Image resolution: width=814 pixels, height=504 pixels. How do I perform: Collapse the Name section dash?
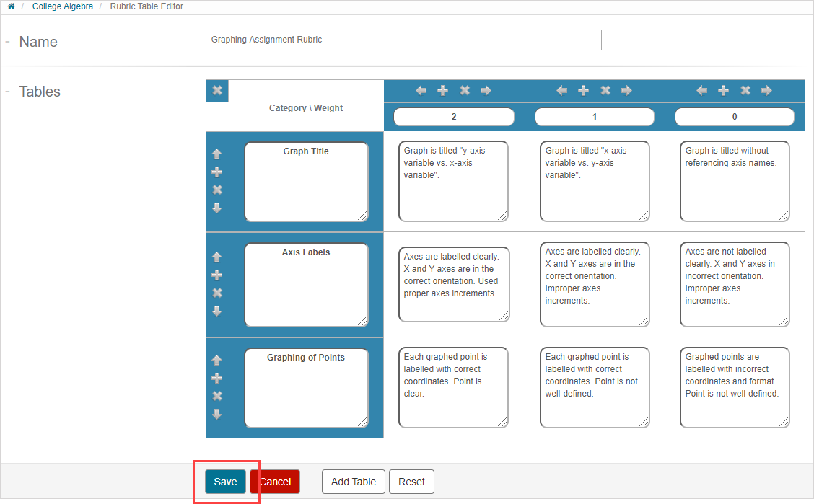click(7, 42)
